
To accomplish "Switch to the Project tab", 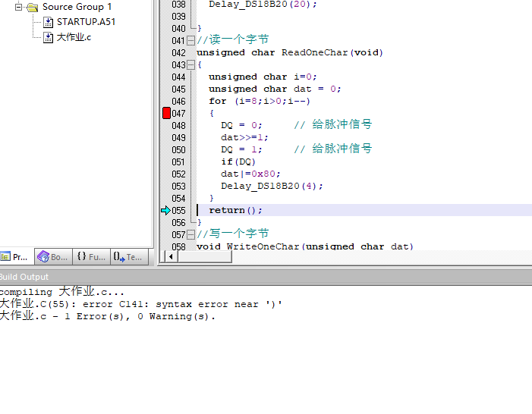I will [15, 257].
